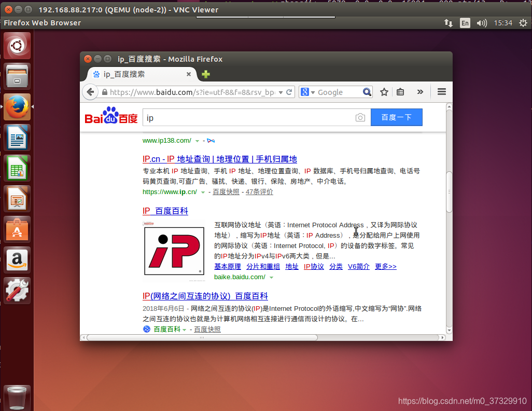Open 百度快照 for the 百度百科 result
Image resolution: width=532 pixels, height=411 pixels.
coord(207,329)
